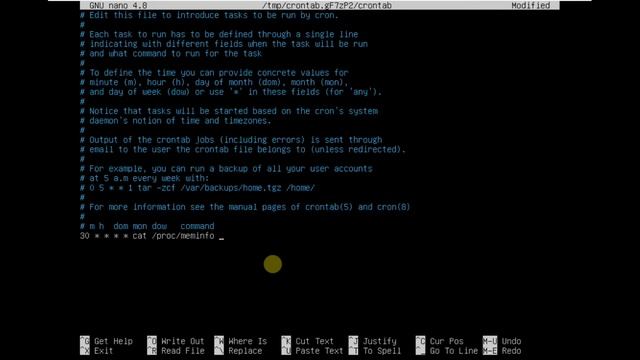Select the Justify shortcut
This screenshot has width=640, height=360.
click(379, 341)
